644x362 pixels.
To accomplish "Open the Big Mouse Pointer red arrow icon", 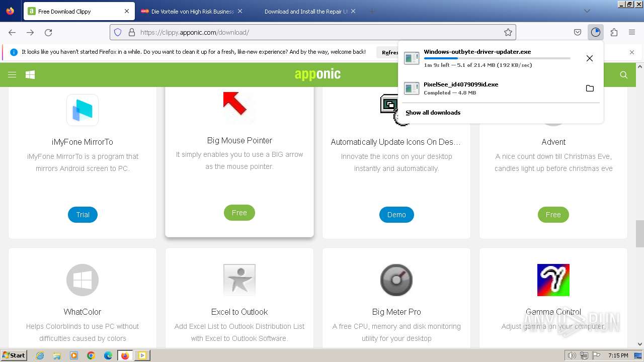I will click(x=239, y=107).
